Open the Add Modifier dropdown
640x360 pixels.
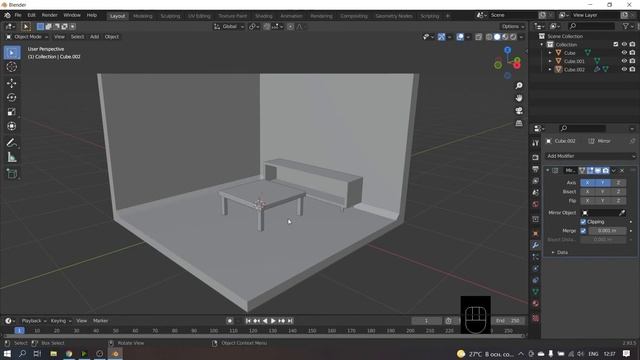coord(590,156)
